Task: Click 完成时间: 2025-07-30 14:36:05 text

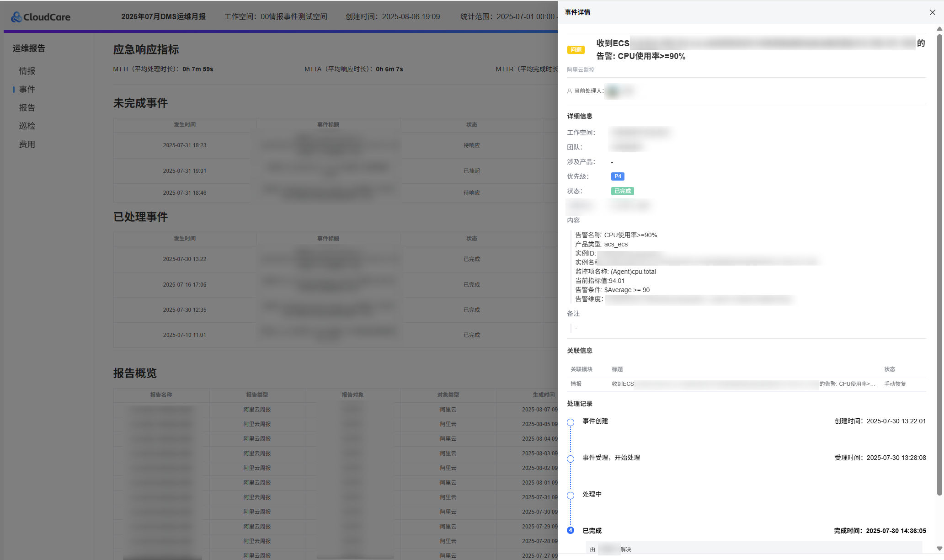Action: tap(880, 531)
